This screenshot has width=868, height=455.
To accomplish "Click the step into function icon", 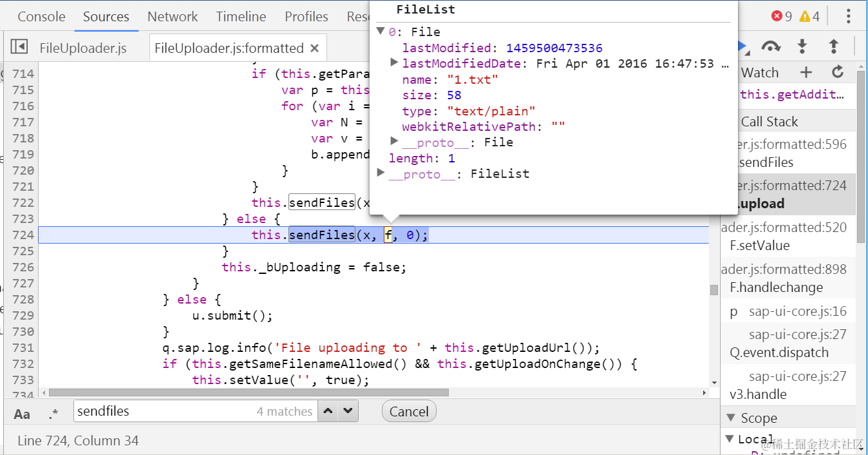I will point(802,46).
